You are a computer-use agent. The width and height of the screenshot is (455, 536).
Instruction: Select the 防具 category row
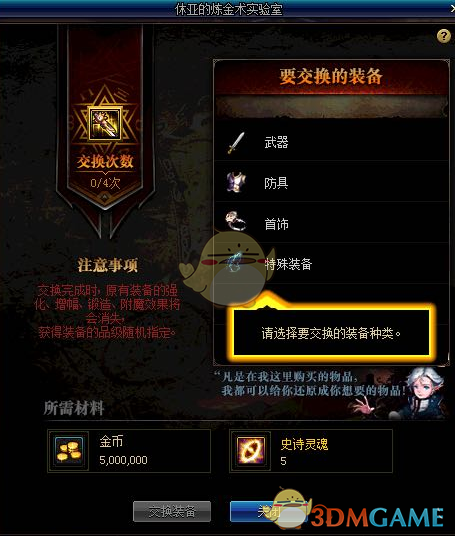(331, 182)
